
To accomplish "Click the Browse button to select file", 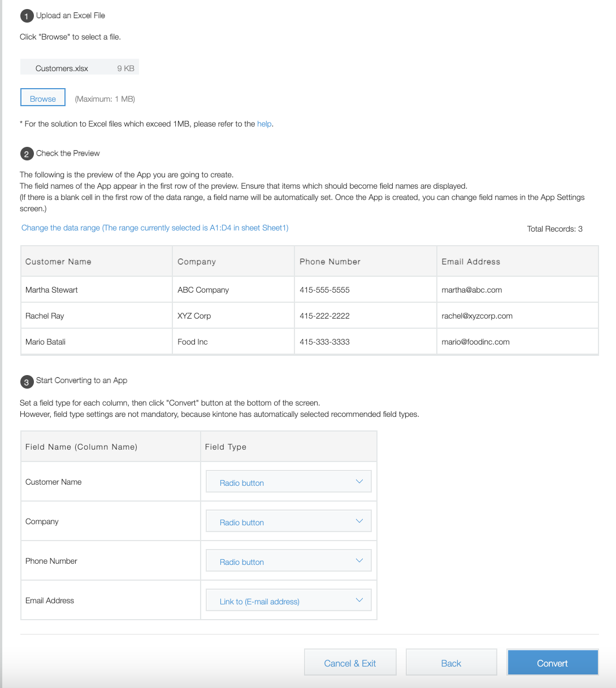I will (x=43, y=98).
